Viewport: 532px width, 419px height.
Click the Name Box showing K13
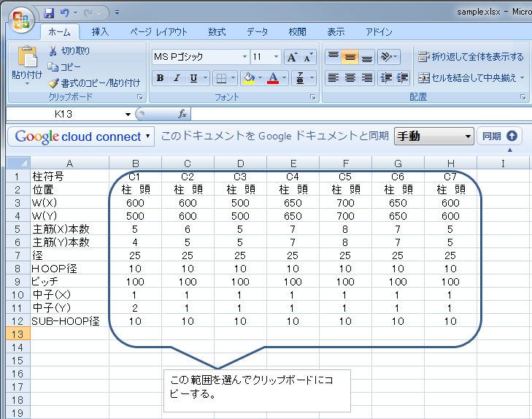coord(69,115)
